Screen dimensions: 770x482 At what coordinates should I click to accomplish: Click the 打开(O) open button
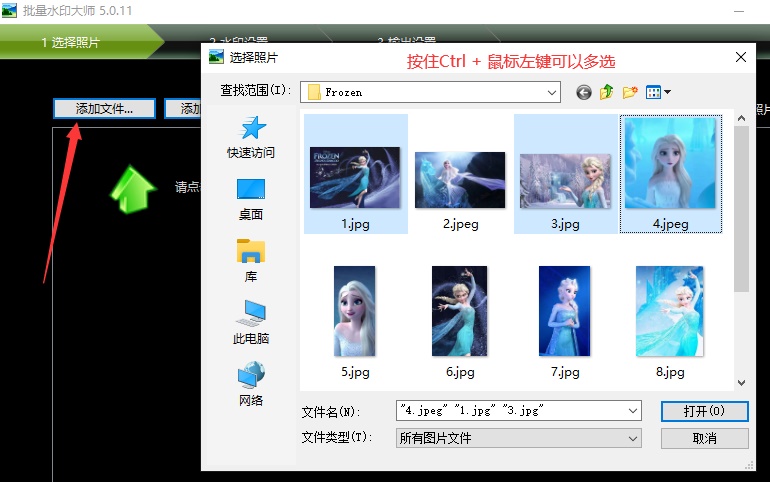pos(705,411)
